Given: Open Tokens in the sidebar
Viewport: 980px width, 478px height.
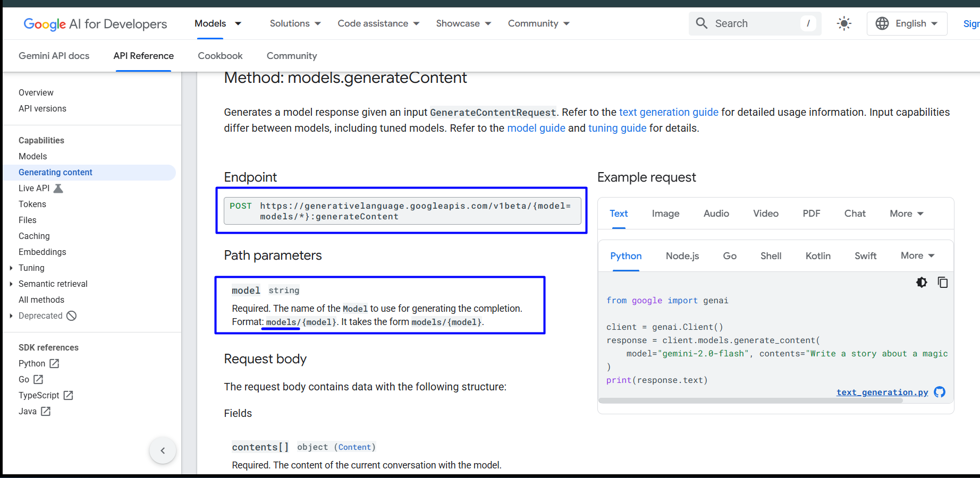Looking at the screenshot, I should pos(32,204).
